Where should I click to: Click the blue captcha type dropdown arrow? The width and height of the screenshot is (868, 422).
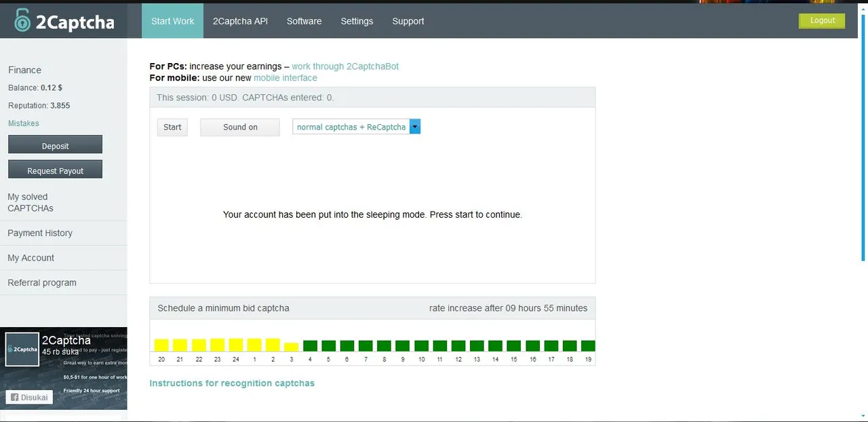415,127
